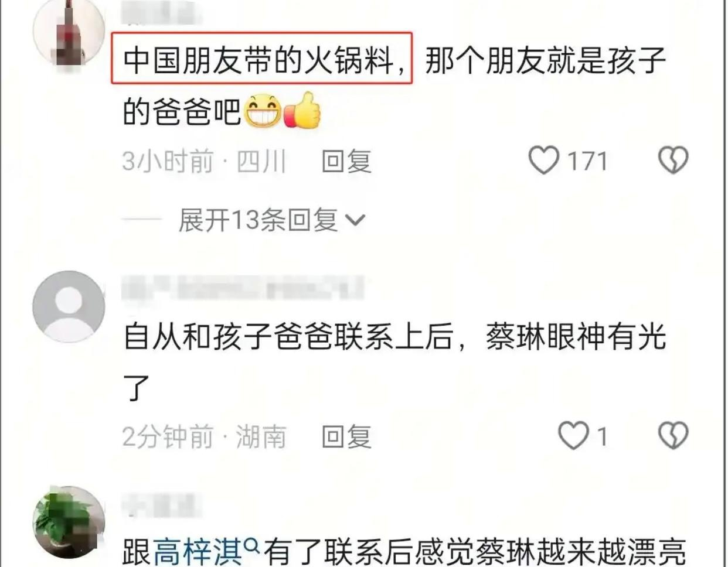Open the green plant avatar profile
This screenshot has height=567, width=728.
[x=69, y=522]
